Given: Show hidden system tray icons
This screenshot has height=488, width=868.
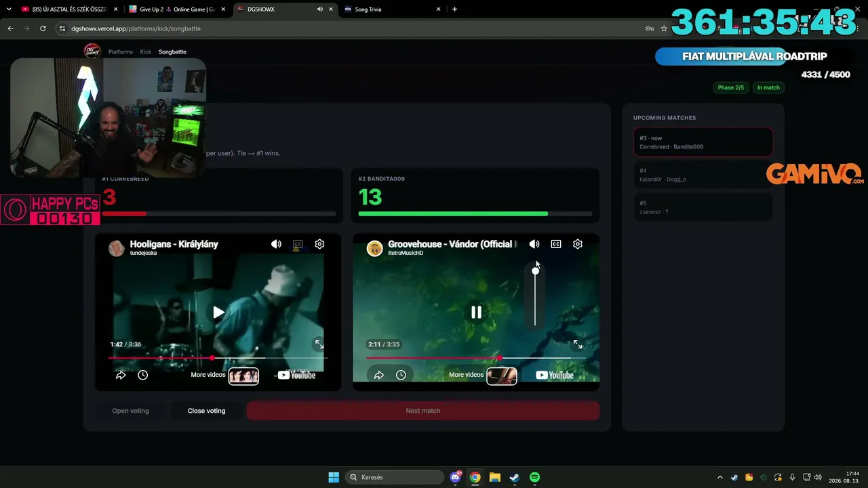Looking at the screenshot, I should pyautogui.click(x=720, y=477).
